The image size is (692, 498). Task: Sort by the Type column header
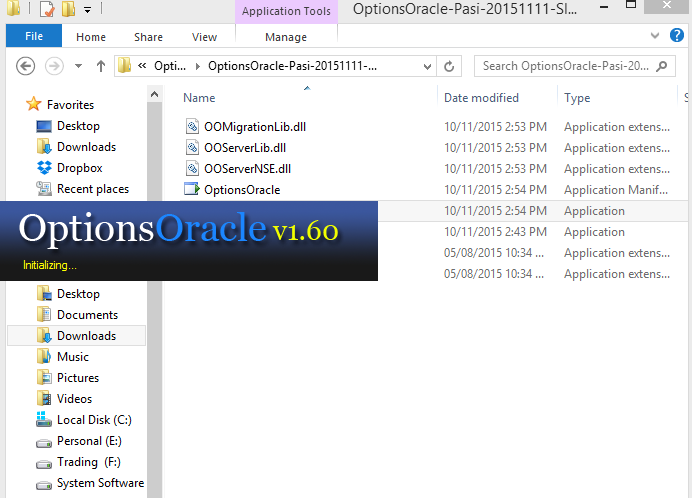point(577,98)
